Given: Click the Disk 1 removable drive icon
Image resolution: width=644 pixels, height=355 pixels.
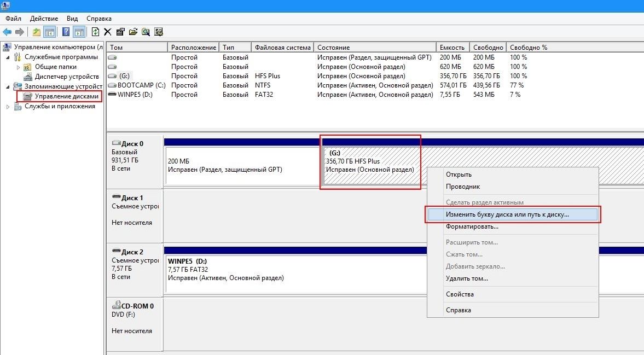Looking at the screenshot, I should pos(116,197).
